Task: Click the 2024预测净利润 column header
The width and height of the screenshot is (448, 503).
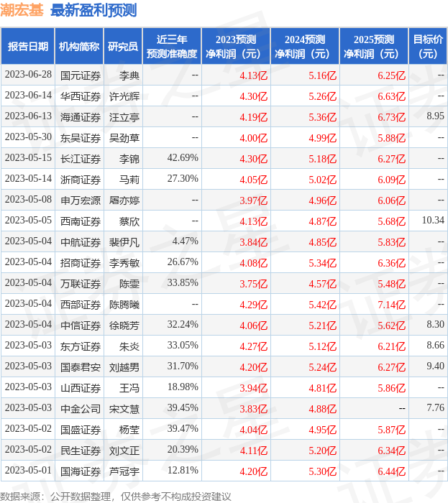Action: (x=305, y=46)
